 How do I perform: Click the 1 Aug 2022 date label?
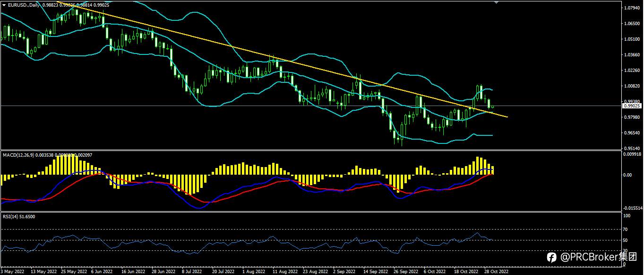click(254, 272)
